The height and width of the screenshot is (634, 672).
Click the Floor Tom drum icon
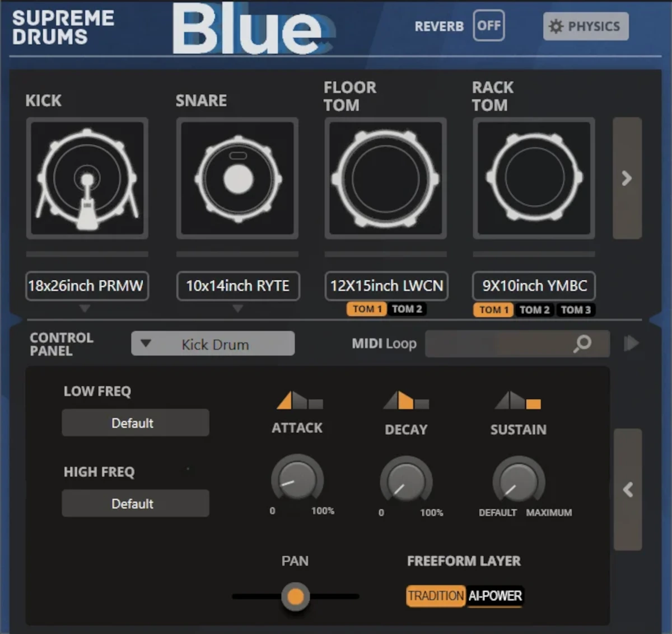pyautogui.click(x=385, y=178)
